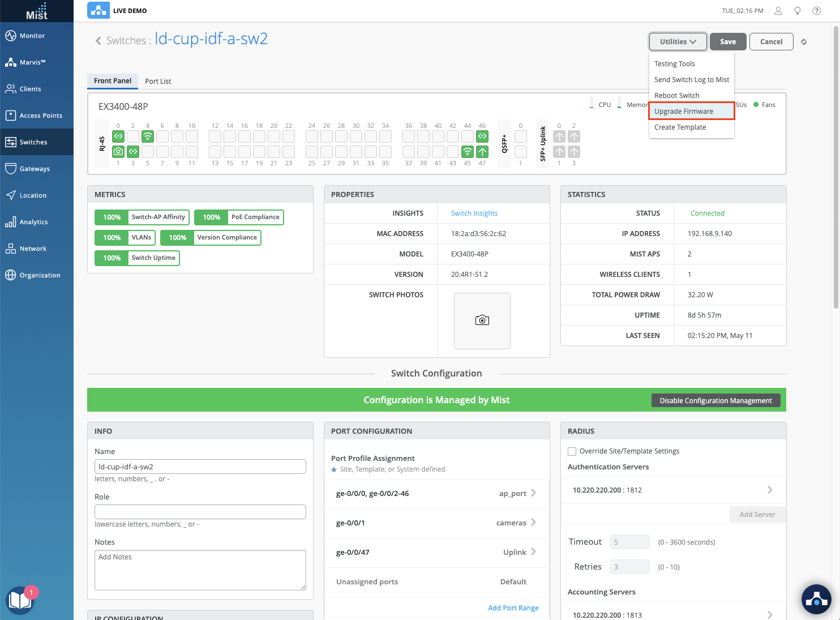Open the user account icon
The width and height of the screenshot is (840, 620).
click(778, 11)
